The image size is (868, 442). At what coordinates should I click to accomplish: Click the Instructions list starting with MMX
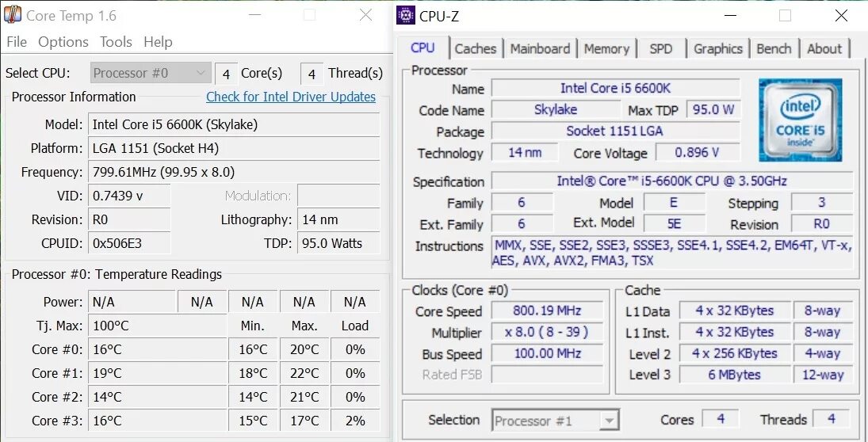(672, 253)
